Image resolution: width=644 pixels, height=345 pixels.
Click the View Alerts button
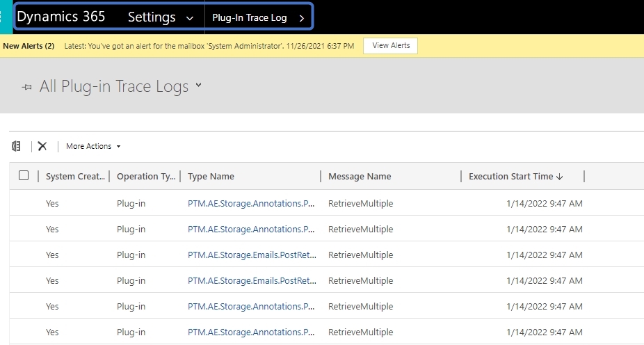tap(391, 46)
